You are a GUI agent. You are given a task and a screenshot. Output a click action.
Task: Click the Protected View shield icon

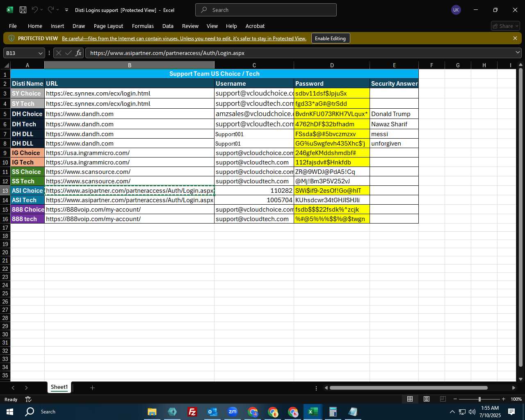(x=11, y=38)
